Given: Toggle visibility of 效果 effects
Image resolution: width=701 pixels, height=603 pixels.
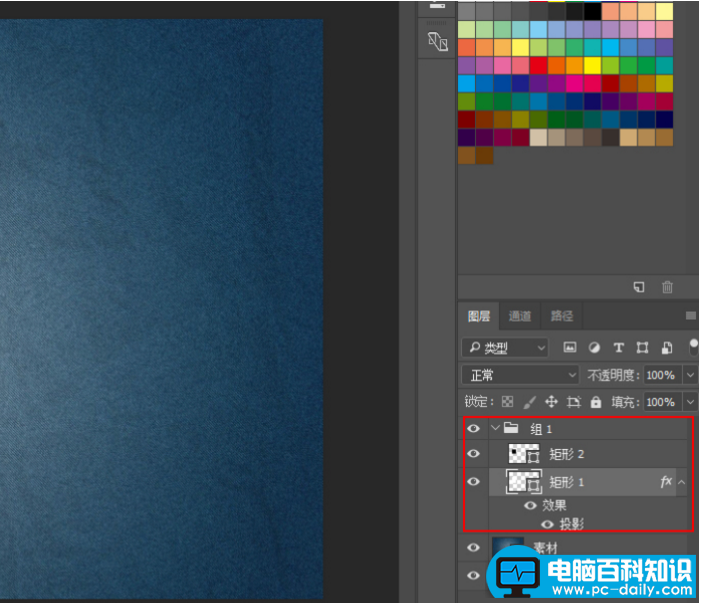Looking at the screenshot, I should click(530, 506).
